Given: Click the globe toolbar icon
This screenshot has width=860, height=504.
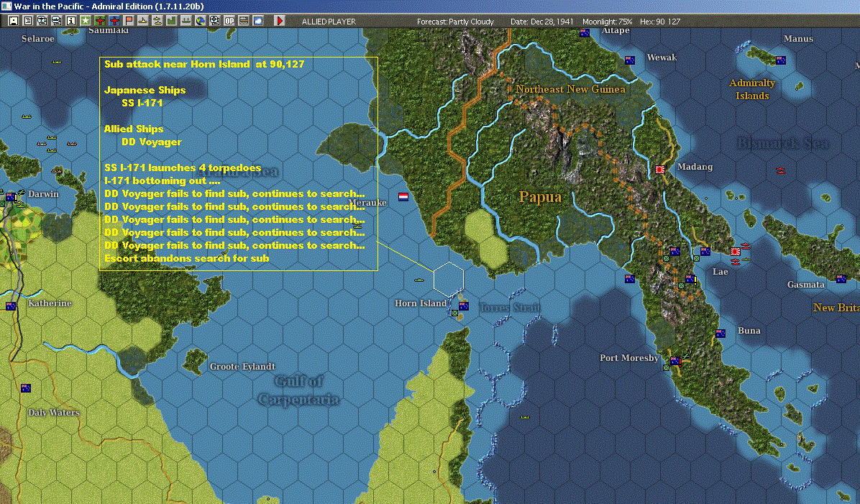Looking at the screenshot, I should (200, 21).
